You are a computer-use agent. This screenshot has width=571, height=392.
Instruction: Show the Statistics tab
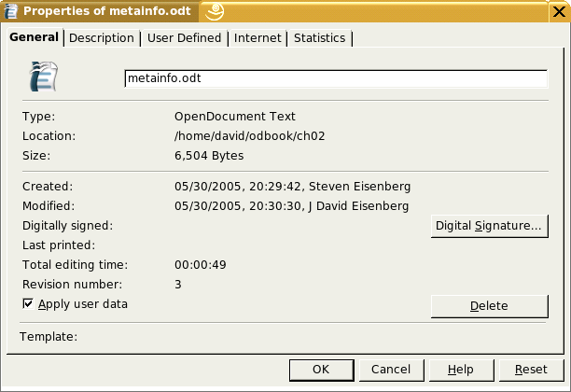(319, 38)
